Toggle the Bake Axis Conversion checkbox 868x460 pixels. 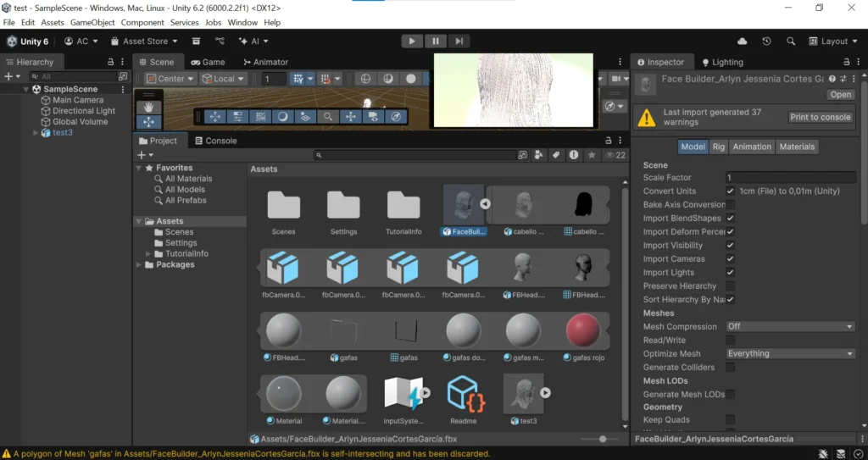(731, 205)
